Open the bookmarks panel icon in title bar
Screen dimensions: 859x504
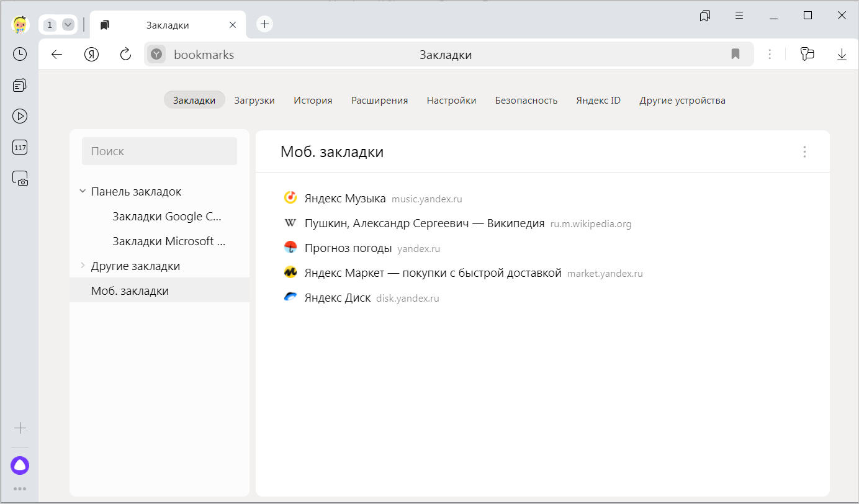point(704,16)
